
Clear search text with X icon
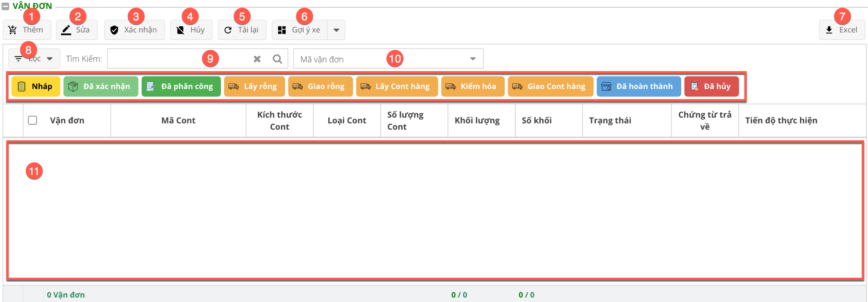click(257, 59)
